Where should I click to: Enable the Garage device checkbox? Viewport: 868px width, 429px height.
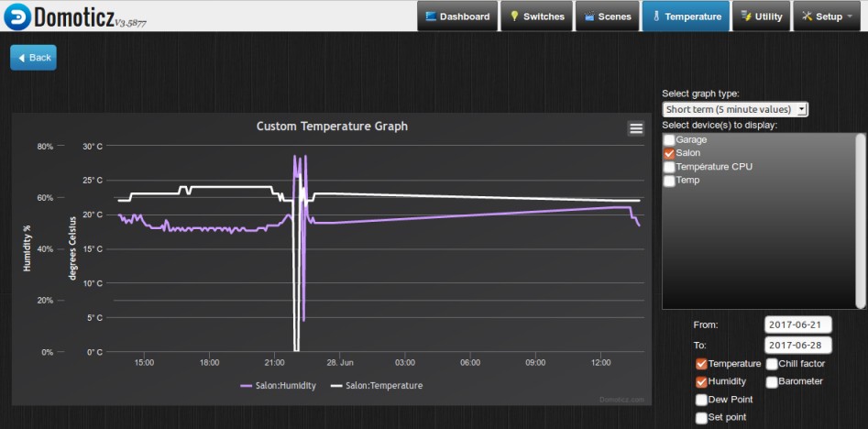pyautogui.click(x=669, y=139)
